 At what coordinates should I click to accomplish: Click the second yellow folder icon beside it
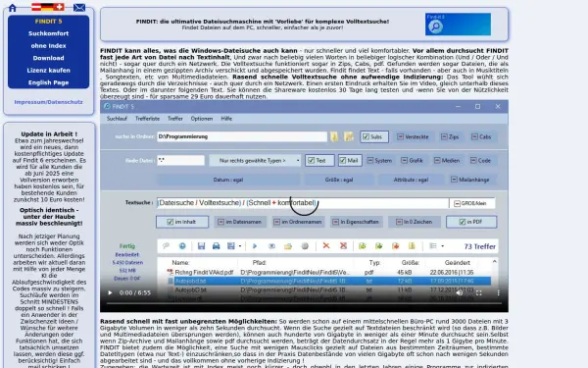tap(349, 136)
